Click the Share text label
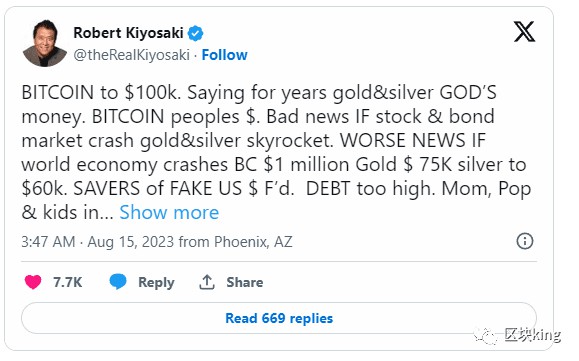This screenshot has height=361, width=579. tap(245, 282)
